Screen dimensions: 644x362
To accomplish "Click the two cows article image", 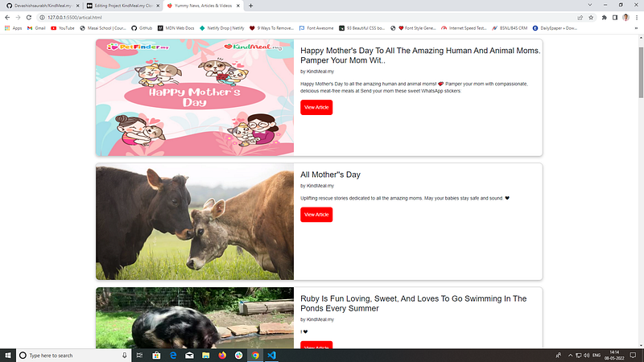I will (195, 222).
